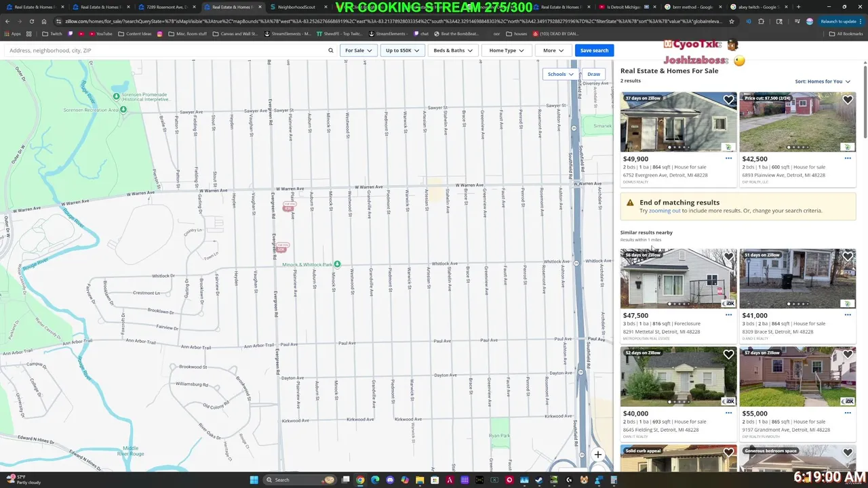This screenshot has width=868, height=488.
Task: Favorite the $42,500 Plainview Ave listing heart
Action: (848, 100)
